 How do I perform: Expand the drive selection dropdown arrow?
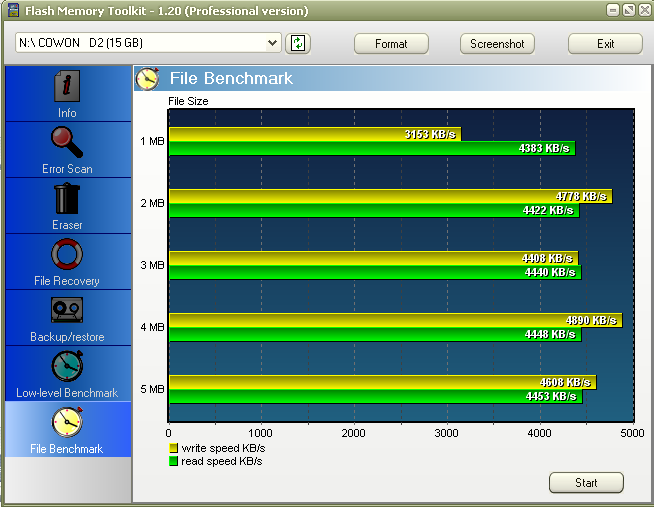272,43
